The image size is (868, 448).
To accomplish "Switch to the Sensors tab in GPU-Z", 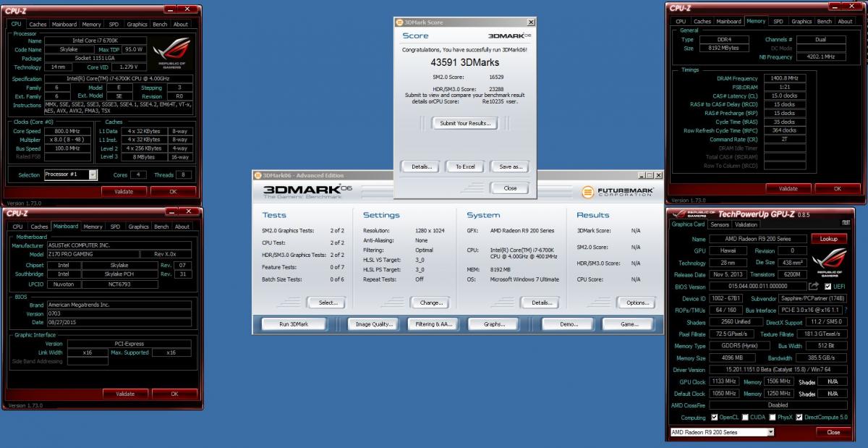I will [x=719, y=225].
